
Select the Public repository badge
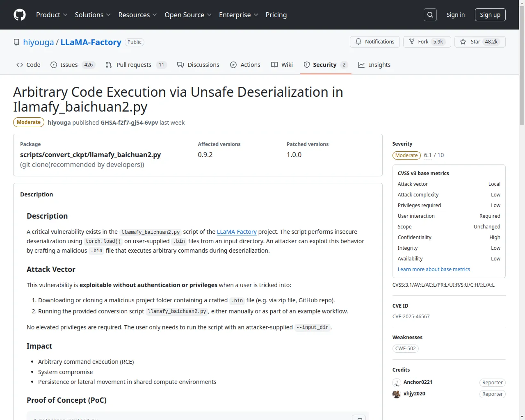click(x=134, y=42)
